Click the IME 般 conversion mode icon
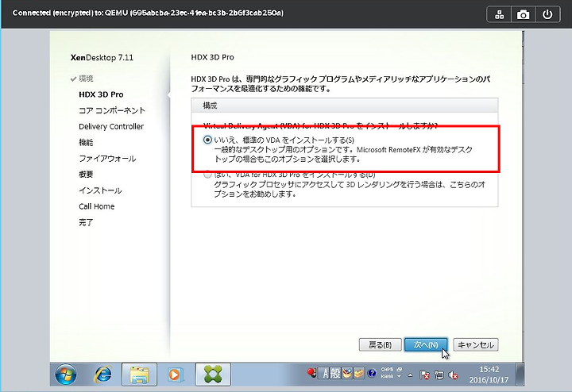Viewport: 572px width, 392px height. pos(335,374)
